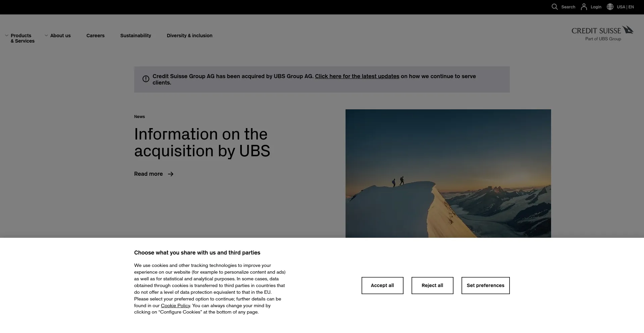Screen dimensions: 644x333
Task: Click the Login person icon
Action: coord(584,7)
